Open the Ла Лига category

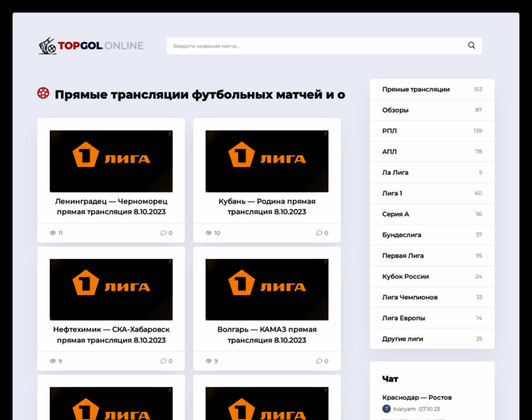[432, 172]
